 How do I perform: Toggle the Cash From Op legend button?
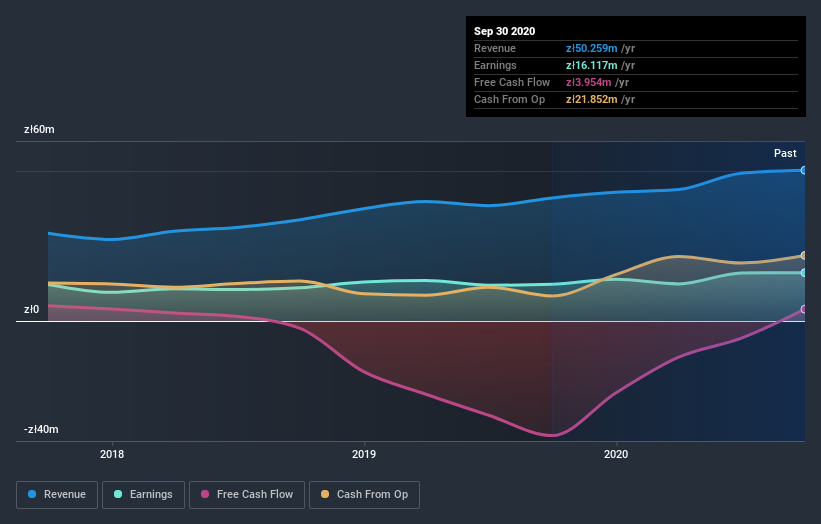[x=364, y=495]
